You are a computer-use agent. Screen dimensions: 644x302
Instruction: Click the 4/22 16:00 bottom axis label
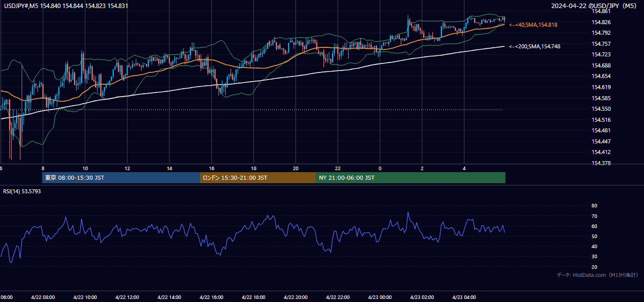pos(212,297)
